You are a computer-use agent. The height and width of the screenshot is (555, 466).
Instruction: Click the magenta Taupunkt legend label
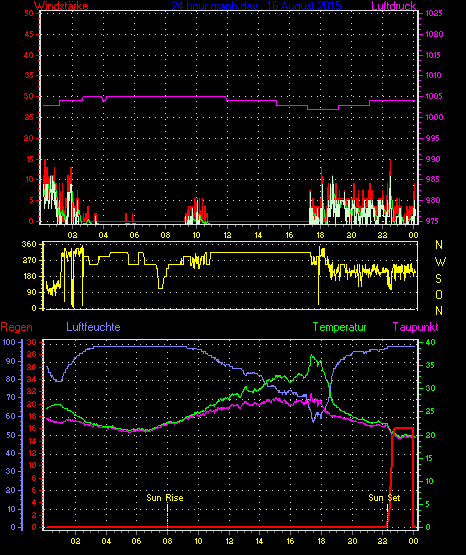pos(415,327)
